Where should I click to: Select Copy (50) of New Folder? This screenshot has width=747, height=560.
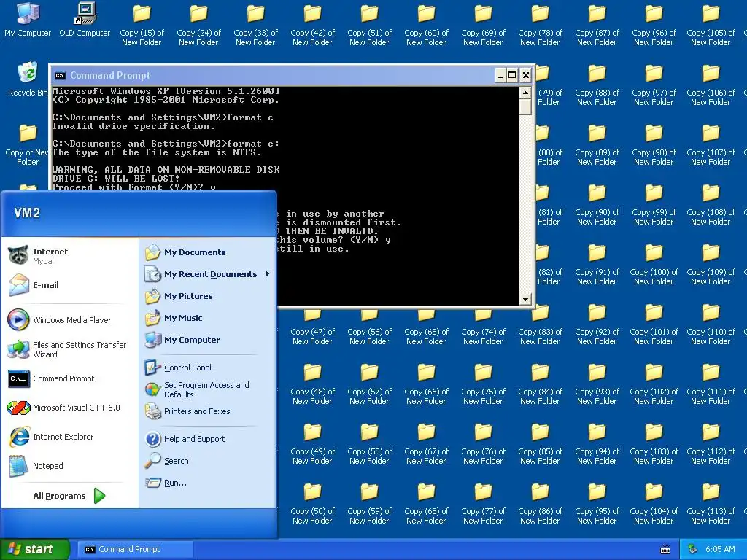pyautogui.click(x=312, y=503)
